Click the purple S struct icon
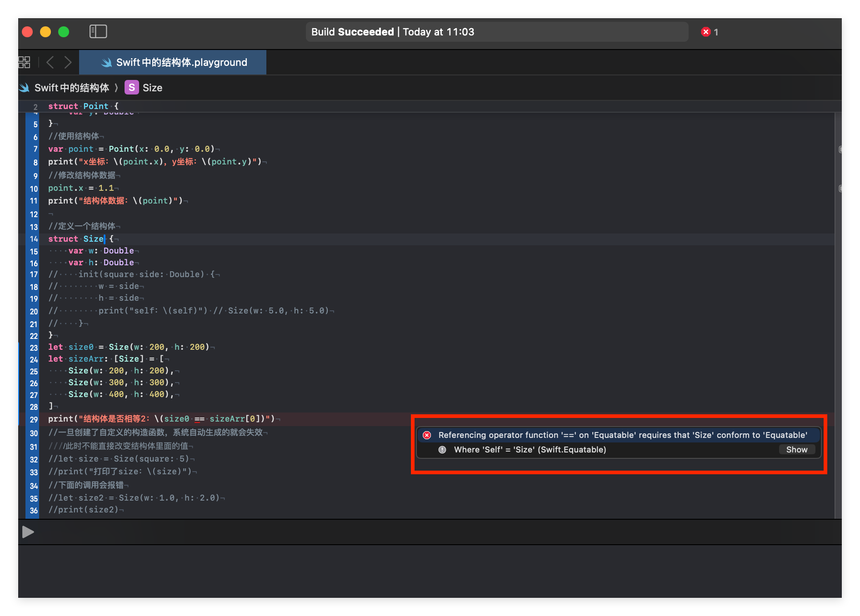860x616 pixels. (x=132, y=88)
